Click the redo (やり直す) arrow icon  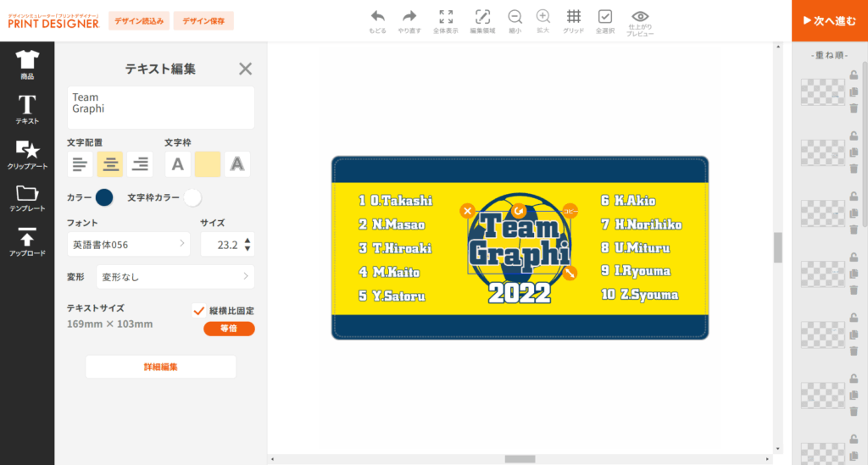point(409,16)
